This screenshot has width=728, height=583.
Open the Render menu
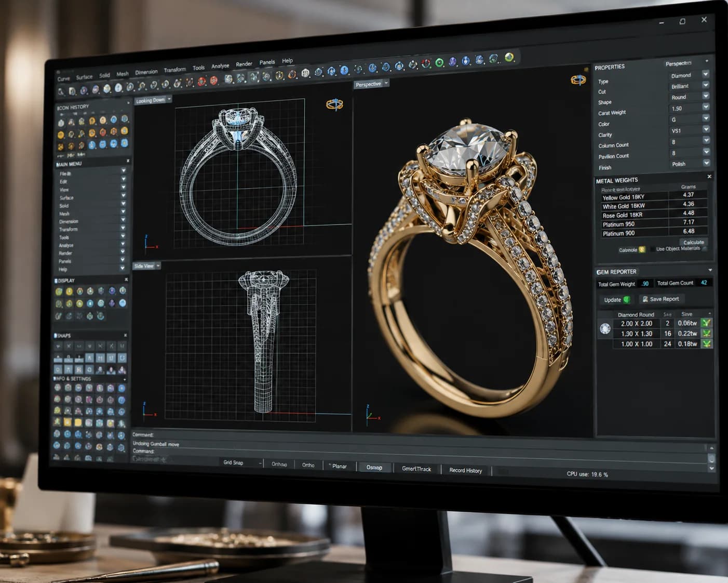pyautogui.click(x=244, y=64)
